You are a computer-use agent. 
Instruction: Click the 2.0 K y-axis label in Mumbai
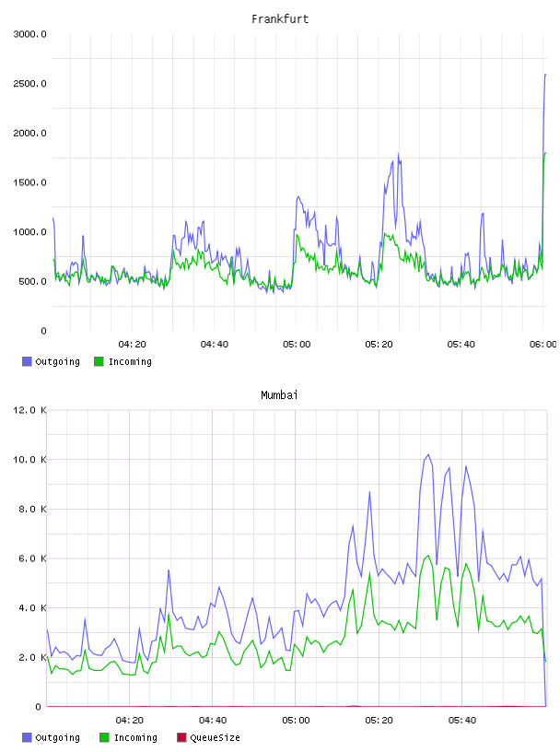click(x=32, y=657)
